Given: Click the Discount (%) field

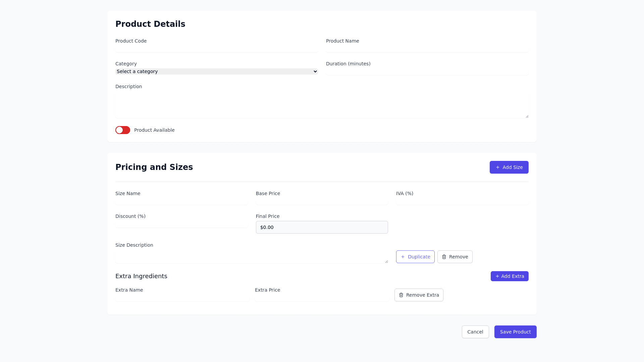Looking at the screenshot, I should coord(181,224).
